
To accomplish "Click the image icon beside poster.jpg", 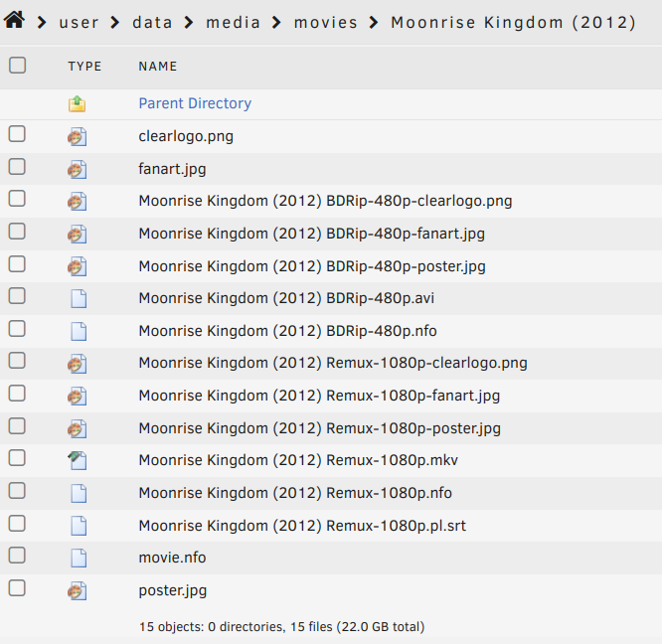I will pos(78,591).
